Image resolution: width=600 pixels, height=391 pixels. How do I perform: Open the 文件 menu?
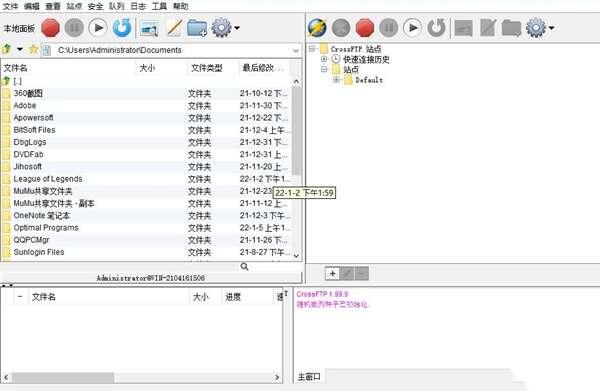pos(10,6)
